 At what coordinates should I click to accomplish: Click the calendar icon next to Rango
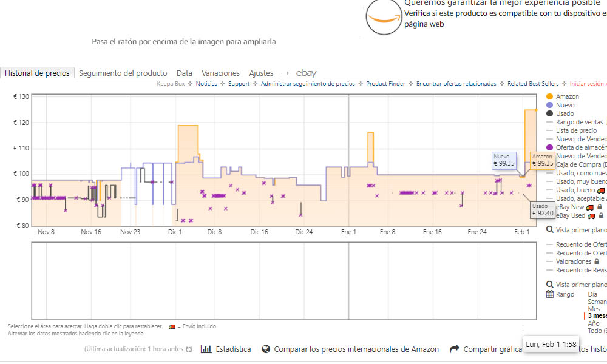550,294
